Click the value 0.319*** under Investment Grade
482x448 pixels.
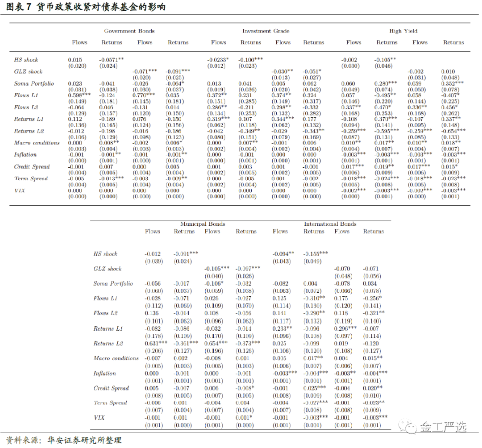(218, 119)
